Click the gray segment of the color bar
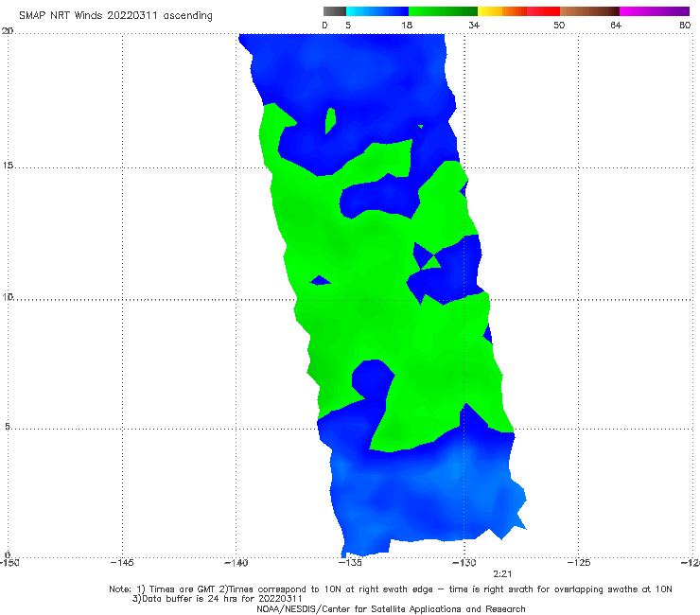This screenshot has width=700, height=615. tap(335, 11)
